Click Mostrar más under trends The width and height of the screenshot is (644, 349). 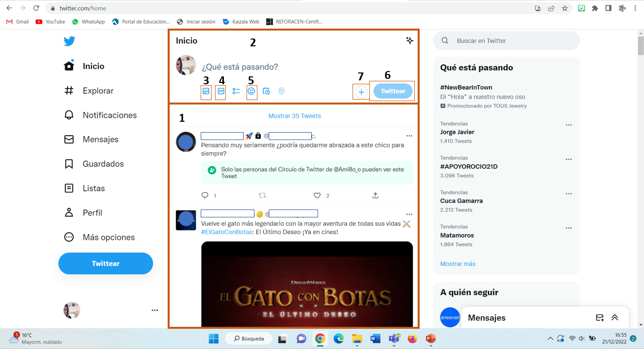tap(458, 264)
